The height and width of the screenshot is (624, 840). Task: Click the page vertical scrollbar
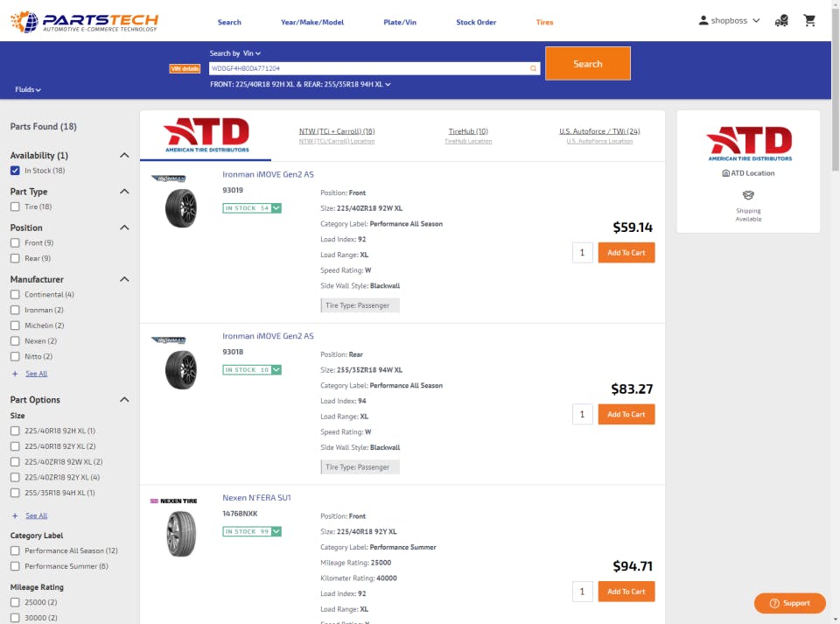click(x=835, y=312)
